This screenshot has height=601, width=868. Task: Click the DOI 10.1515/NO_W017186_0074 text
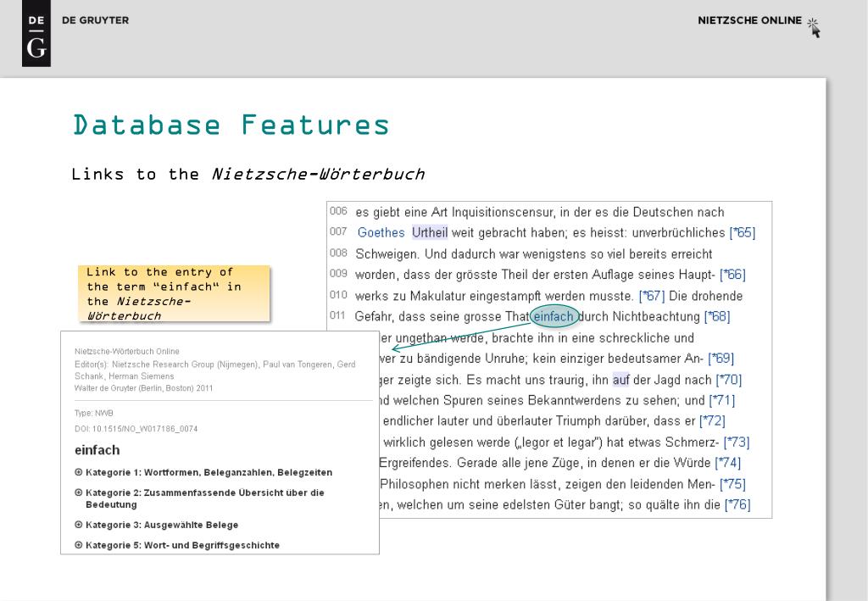click(x=136, y=429)
